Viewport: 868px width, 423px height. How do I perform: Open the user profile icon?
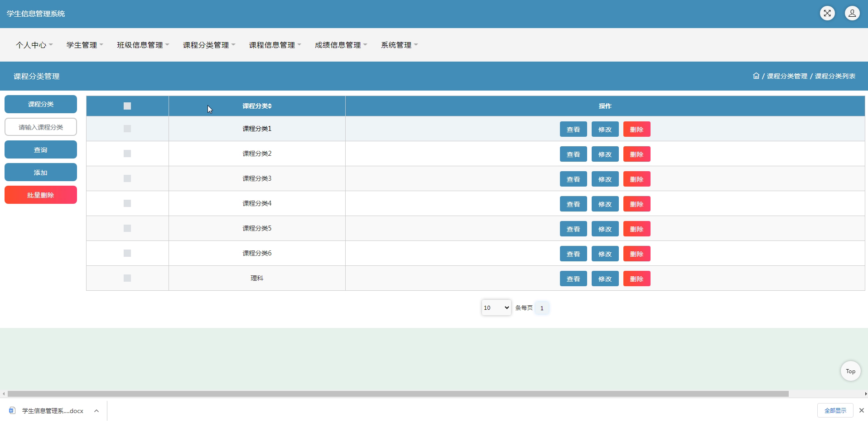[x=852, y=13]
